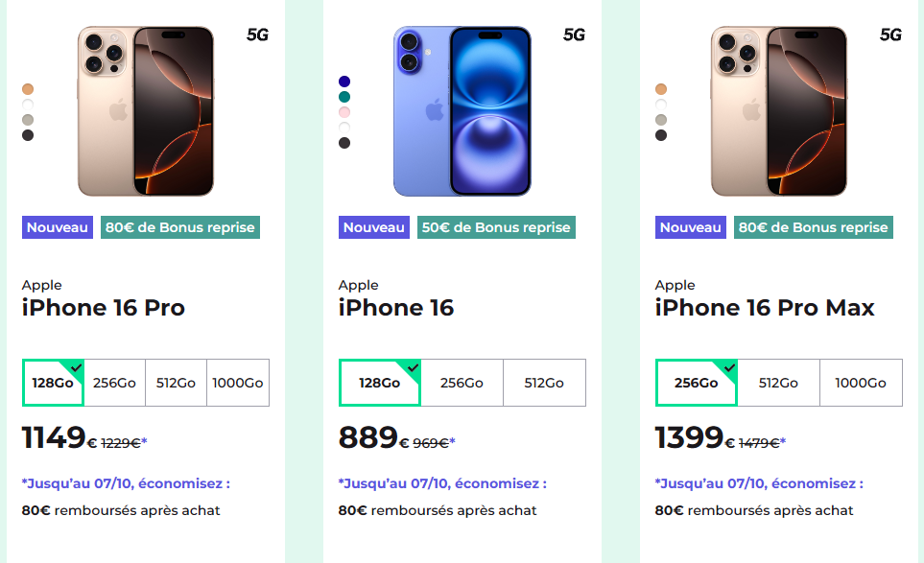
Task: Choose 256Go storage for iPhone 16
Action: [462, 383]
